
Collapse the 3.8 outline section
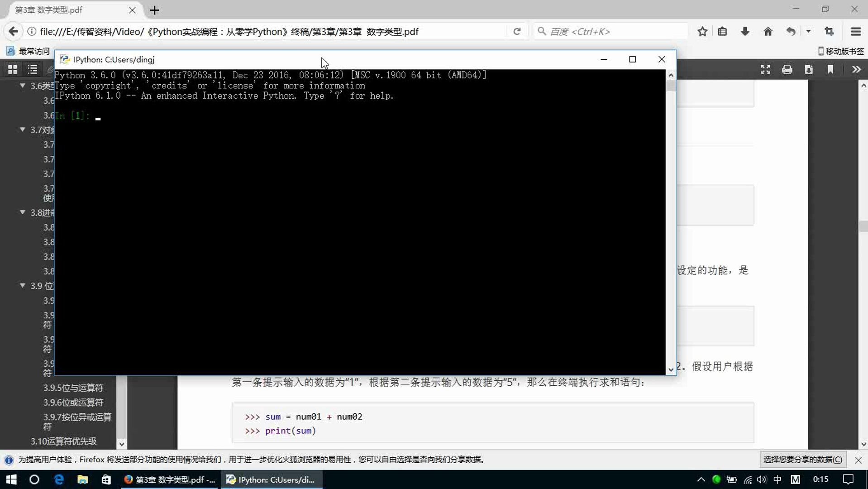tap(22, 212)
